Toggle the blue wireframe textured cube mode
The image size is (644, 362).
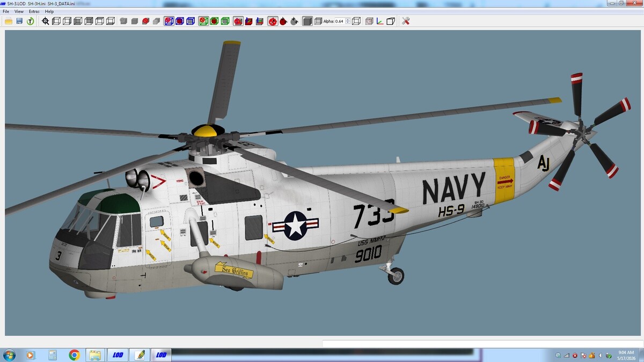pyautogui.click(x=169, y=21)
